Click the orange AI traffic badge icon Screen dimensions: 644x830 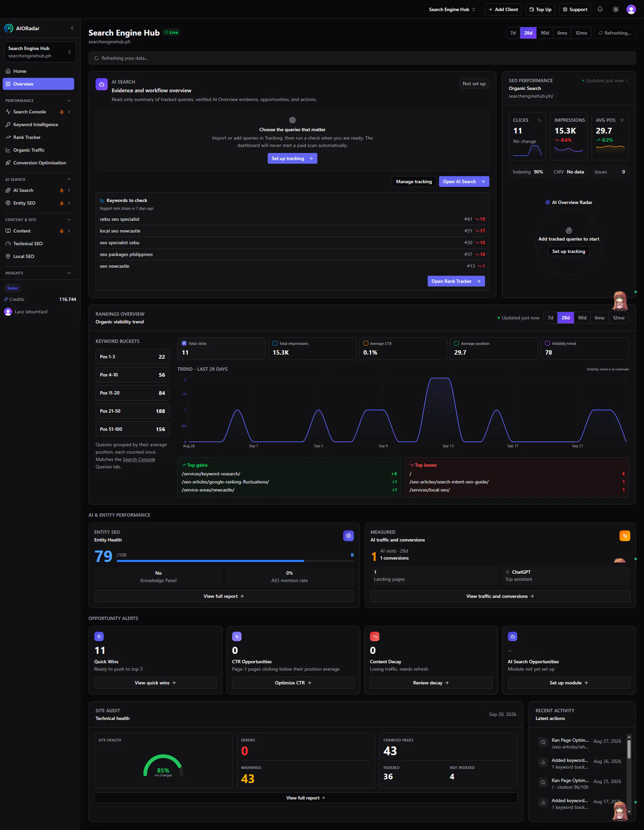625,536
